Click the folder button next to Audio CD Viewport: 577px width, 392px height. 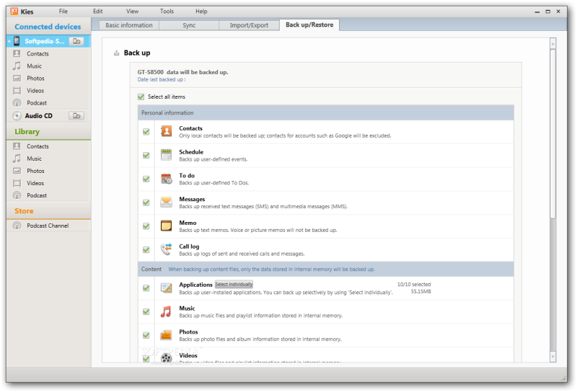coord(76,115)
